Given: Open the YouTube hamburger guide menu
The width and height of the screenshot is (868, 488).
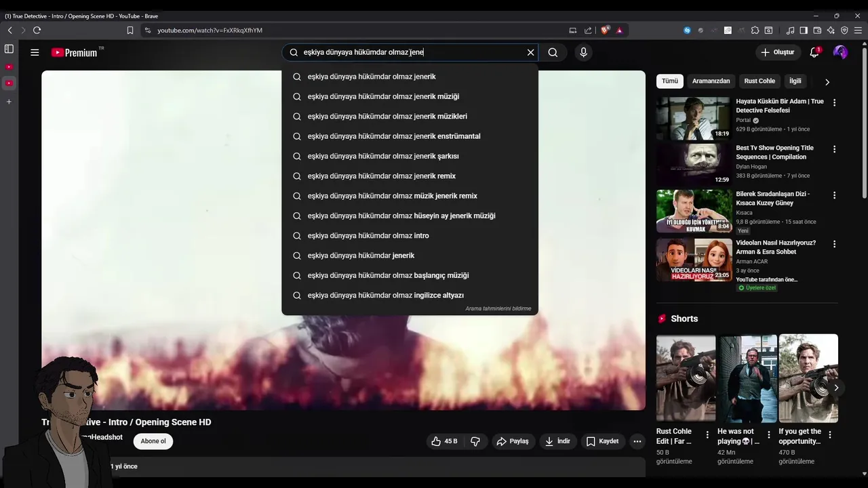Looking at the screenshot, I should pyautogui.click(x=35, y=52).
